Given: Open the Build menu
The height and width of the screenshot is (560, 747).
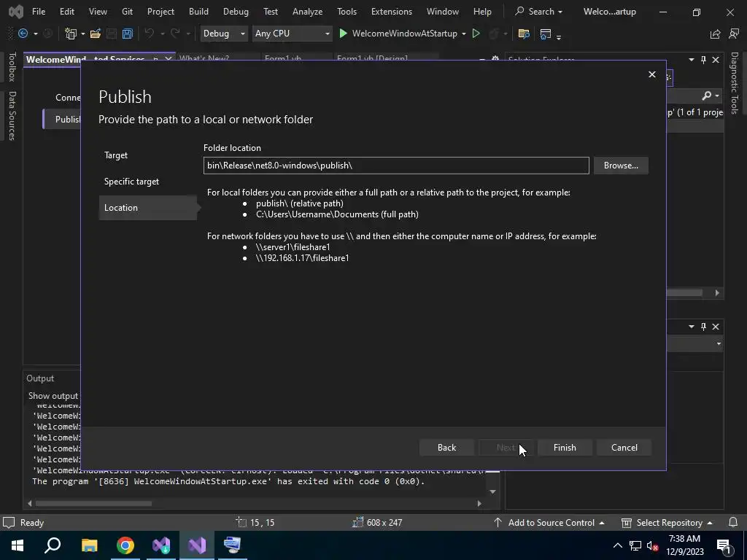Looking at the screenshot, I should point(198,12).
